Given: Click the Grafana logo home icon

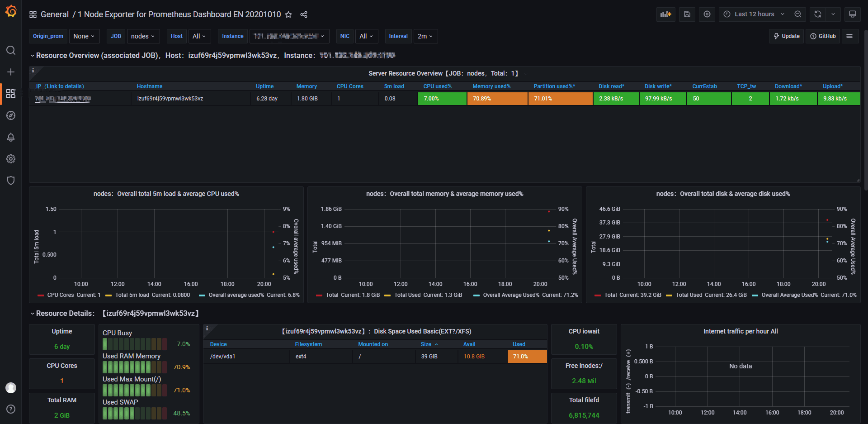Looking at the screenshot, I should (11, 11).
